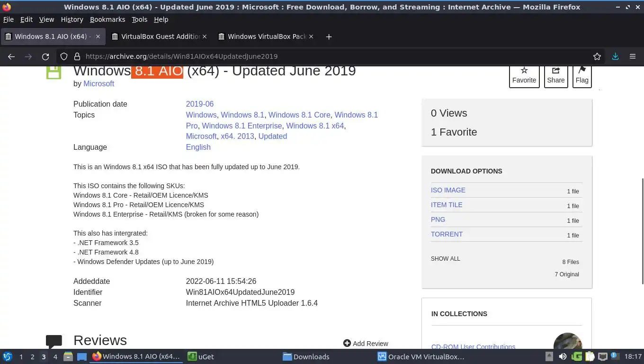This screenshot has height=364, width=644.
Task: Open a new browser tab
Action: pyautogui.click(x=329, y=36)
